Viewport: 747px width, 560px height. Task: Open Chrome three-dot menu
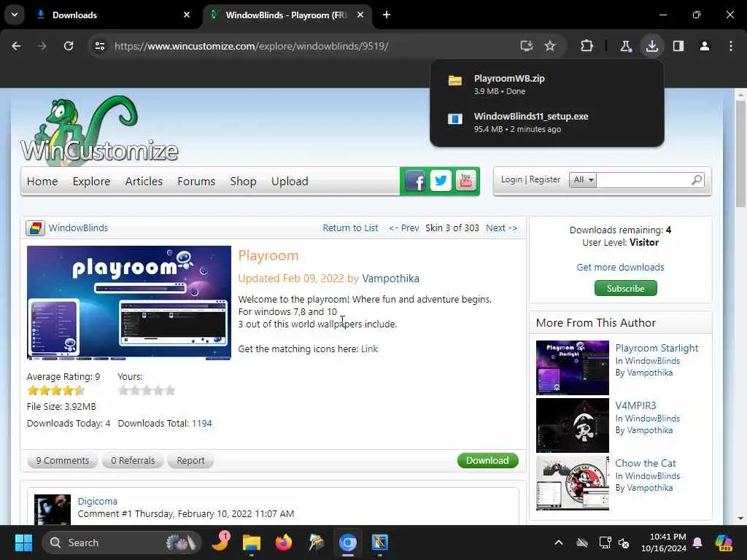(731, 46)
